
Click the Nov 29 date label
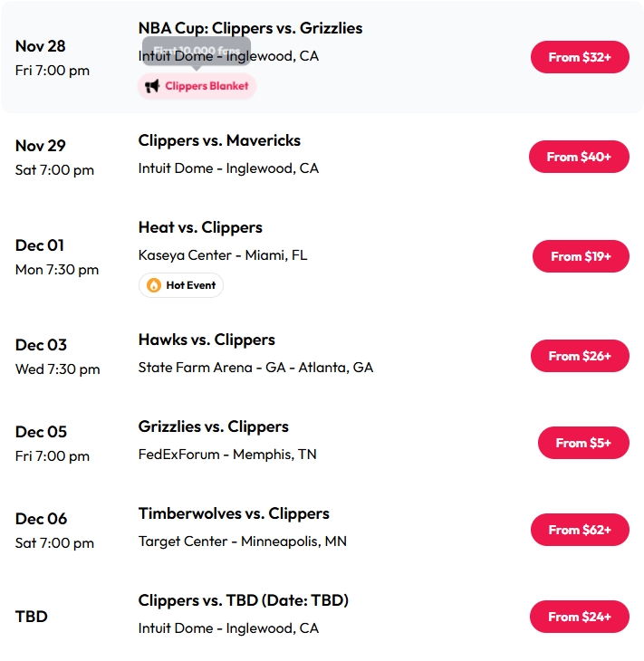(x=41, y=146)
